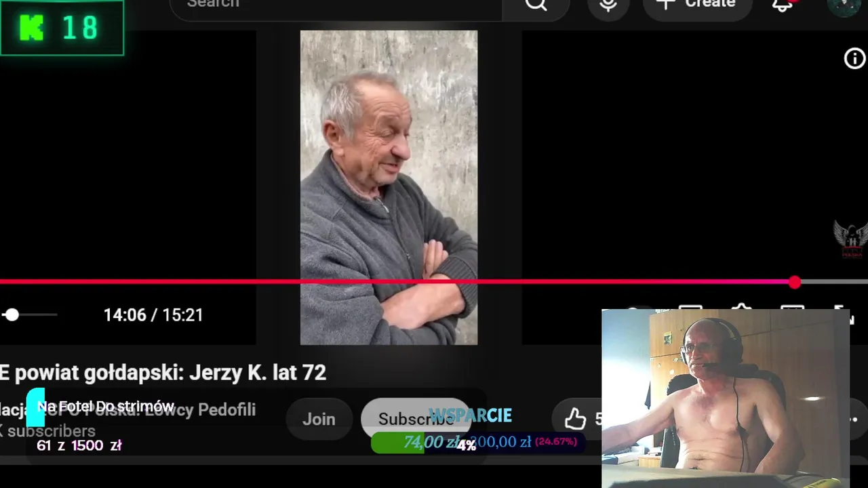Click the Join channel button

click(319, 419)
